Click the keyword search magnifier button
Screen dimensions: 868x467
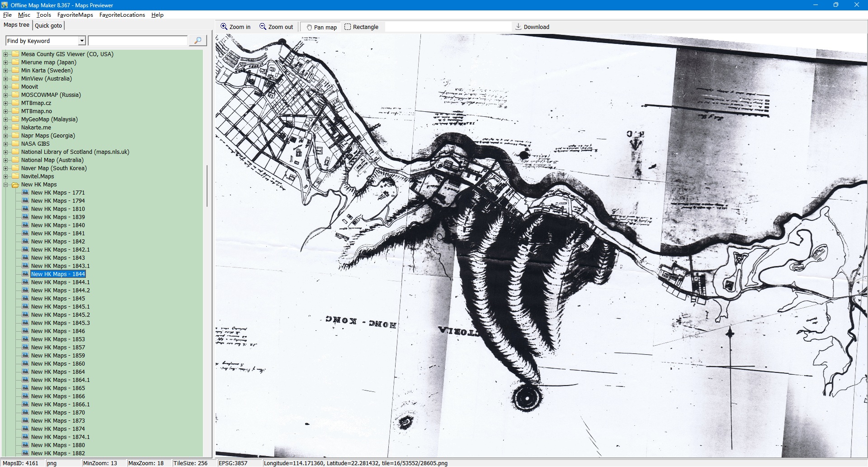coord(198,41)
